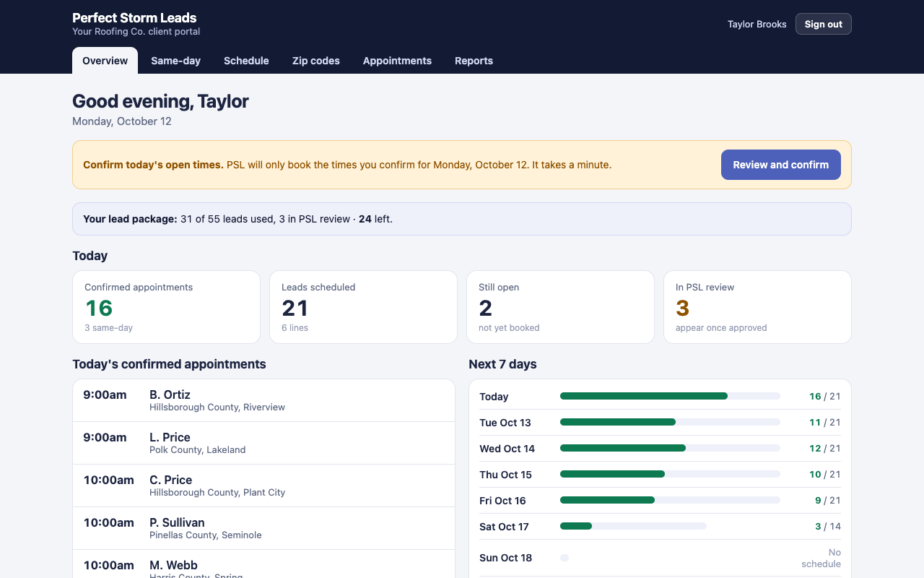Click 'Your Roofing Co. client portal' subtitle
This screenshot has height=578, width=924.
(x=136, y=32)
